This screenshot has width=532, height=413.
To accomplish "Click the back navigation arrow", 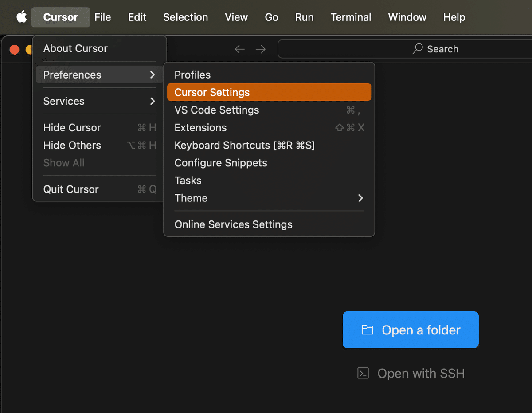I will pos(240,49).
